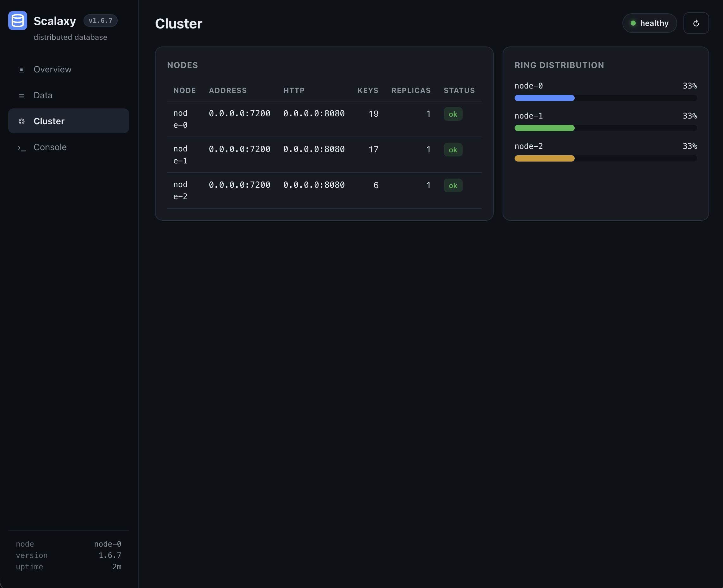The height and width of the screenshot is (588, 723).
Task: Click the ok status badge for node-1
Action: click(x=453, y=150)
